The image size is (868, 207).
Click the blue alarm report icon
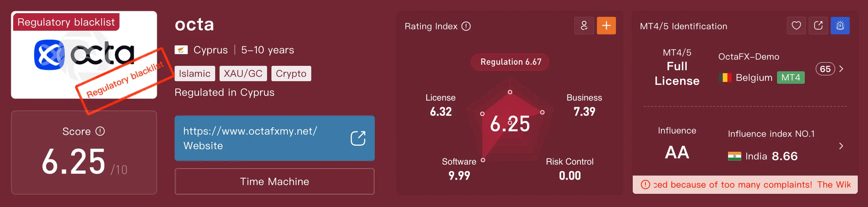840,26
